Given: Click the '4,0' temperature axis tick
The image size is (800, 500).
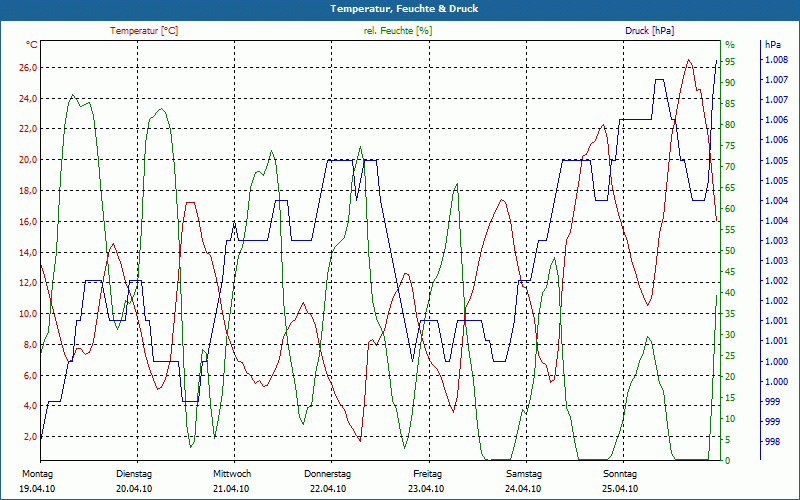Looking at the screenshot, I should (x=30, y=406).
